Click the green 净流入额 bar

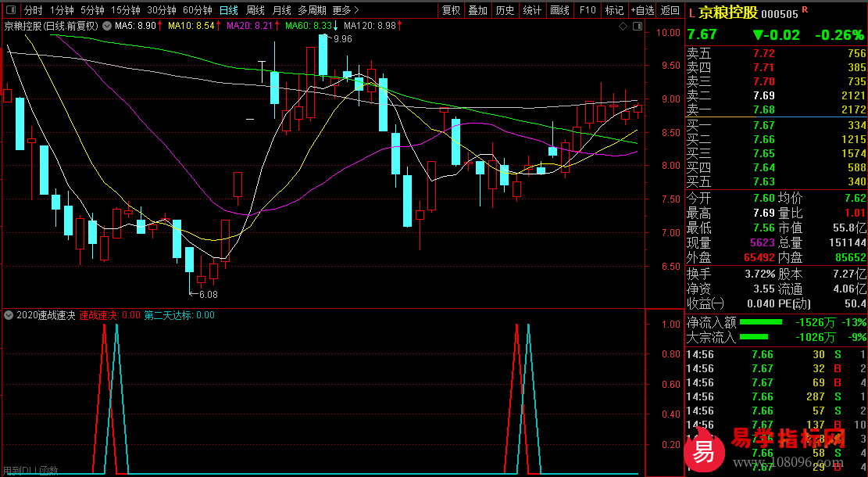click(760, 322)
